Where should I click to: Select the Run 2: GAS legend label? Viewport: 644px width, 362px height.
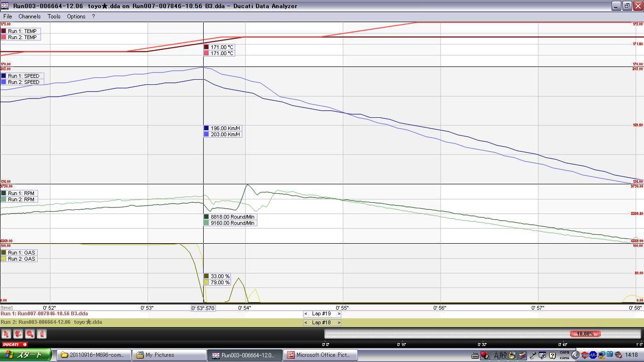coord(21,259)
